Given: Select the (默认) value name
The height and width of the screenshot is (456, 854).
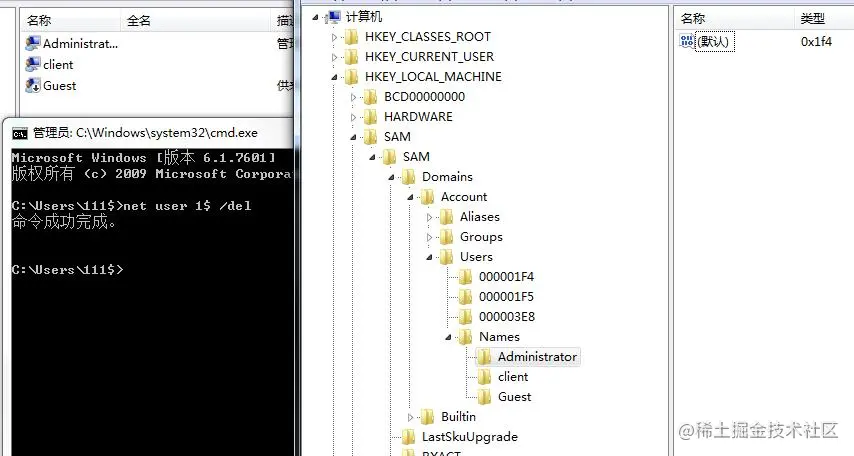Looking at the screenshot, I should pyautogui.click(x=715, y=41).
